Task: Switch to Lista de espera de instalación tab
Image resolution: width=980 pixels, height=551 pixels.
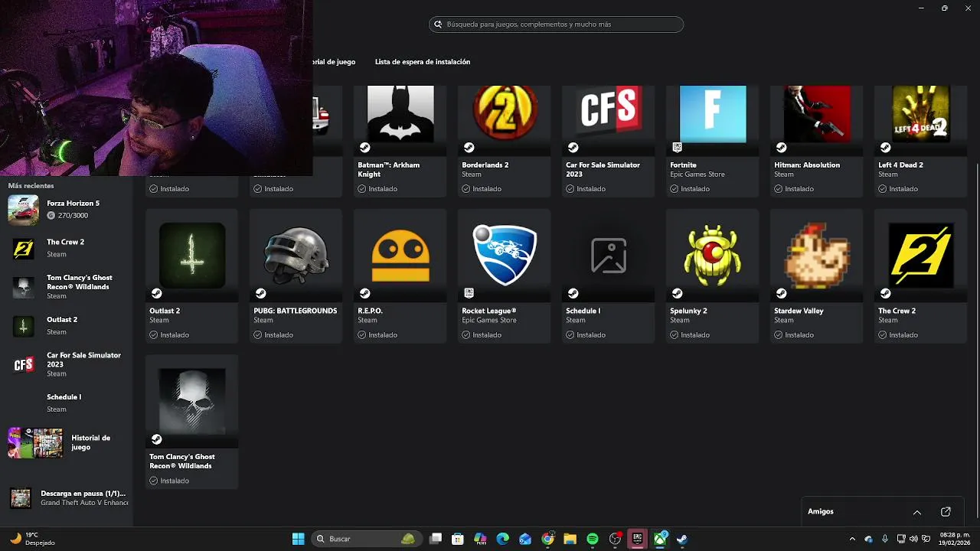Action: pos(423,61)
